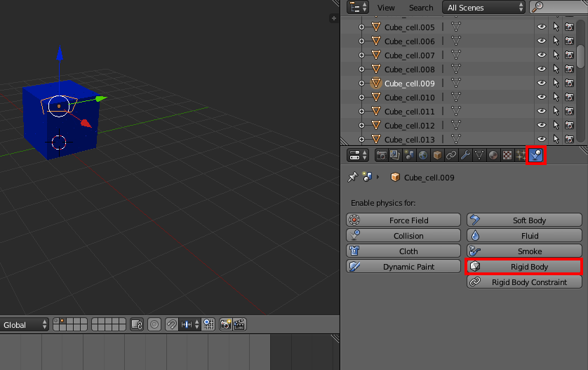Open the Render Layers properties tab

point(395,155)
